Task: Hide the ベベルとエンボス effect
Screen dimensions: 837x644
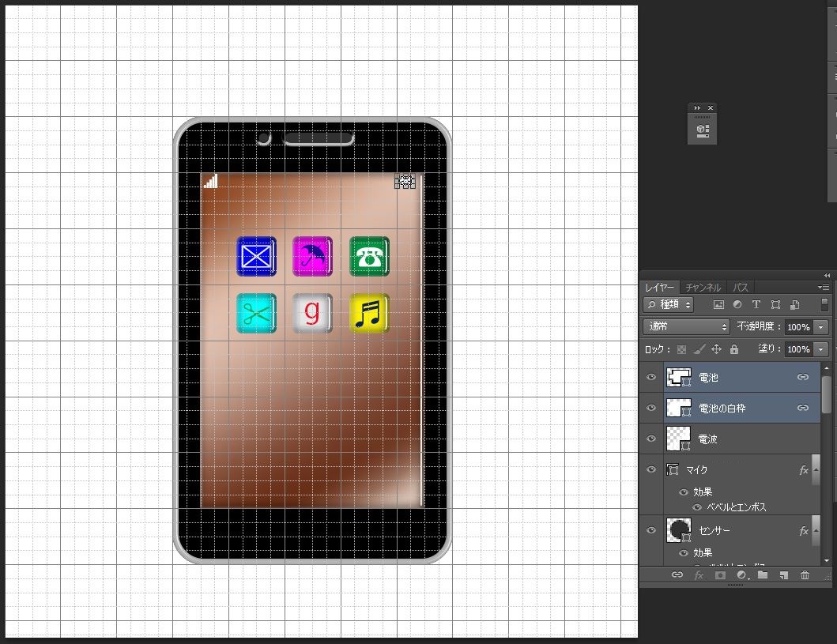Action: (697, 507)
